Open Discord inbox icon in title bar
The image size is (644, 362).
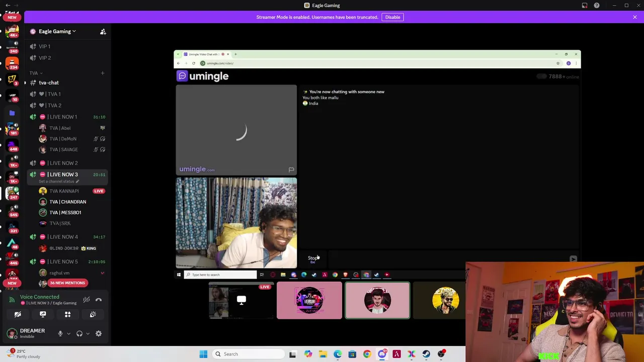click(585, 6)
